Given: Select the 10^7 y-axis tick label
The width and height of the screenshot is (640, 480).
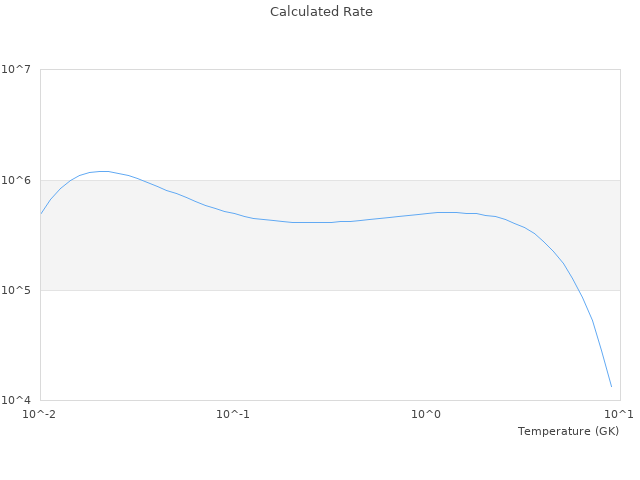Looking at the screenshot, I should [16, 69].
